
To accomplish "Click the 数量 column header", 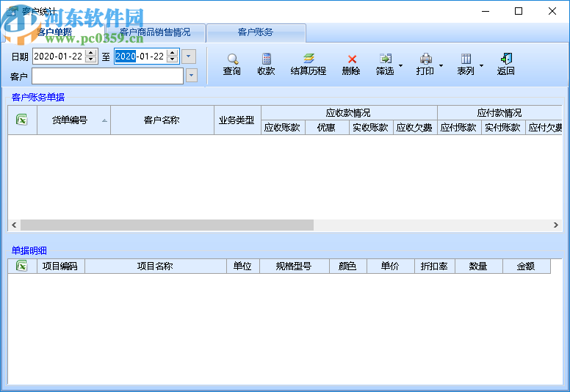I will click(478, 266).
